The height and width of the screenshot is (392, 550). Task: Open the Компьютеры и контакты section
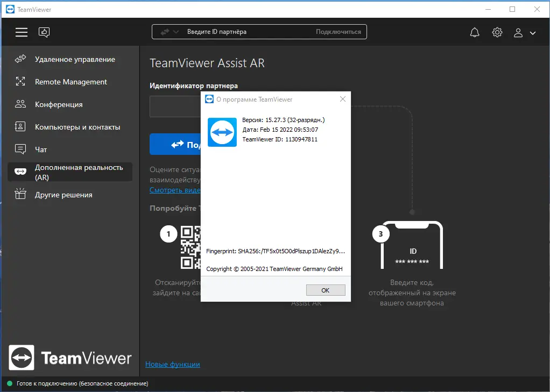click(x=20, y=126)
